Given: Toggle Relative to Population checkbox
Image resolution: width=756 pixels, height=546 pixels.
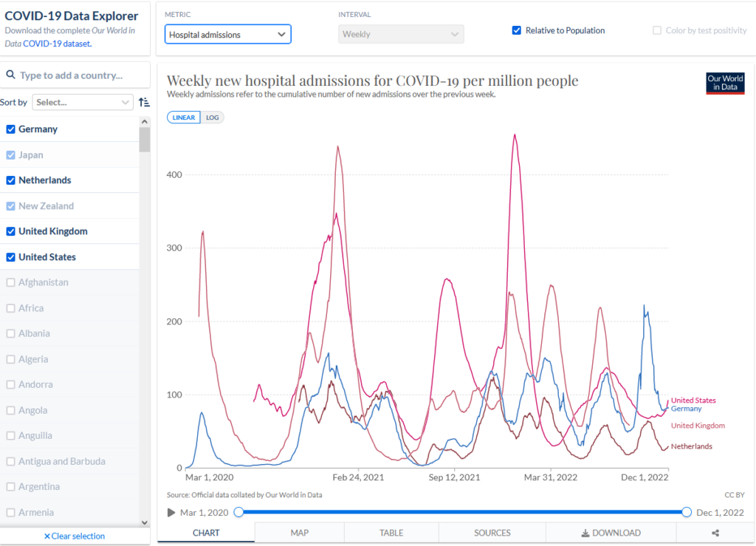Looking at the screenshot, I should 517,31.
